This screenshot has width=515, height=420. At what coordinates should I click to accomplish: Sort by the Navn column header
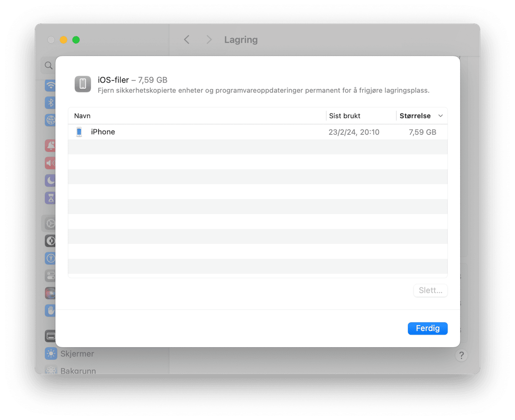point(82,116)
